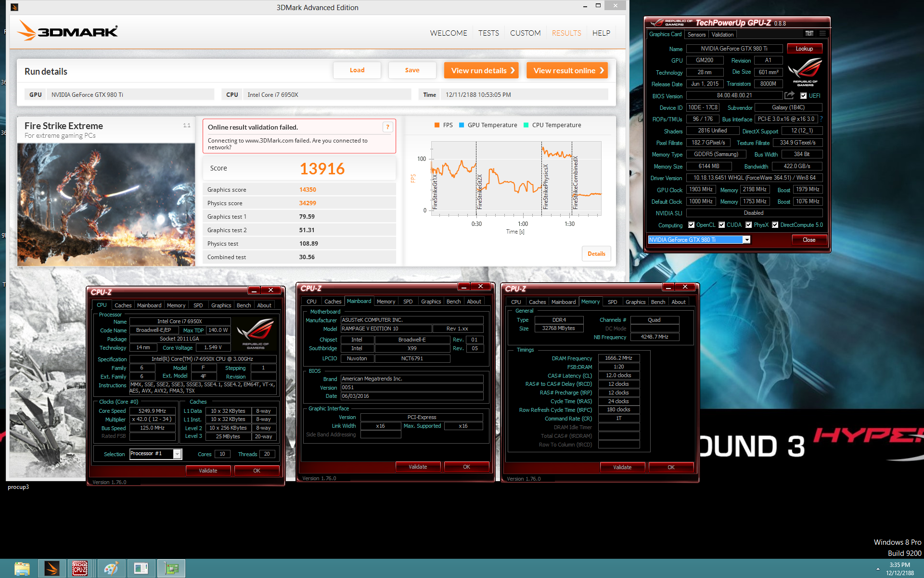Click the Physics score value 34299
This screenshot has height=578, width=924.
tap(308, 203)
